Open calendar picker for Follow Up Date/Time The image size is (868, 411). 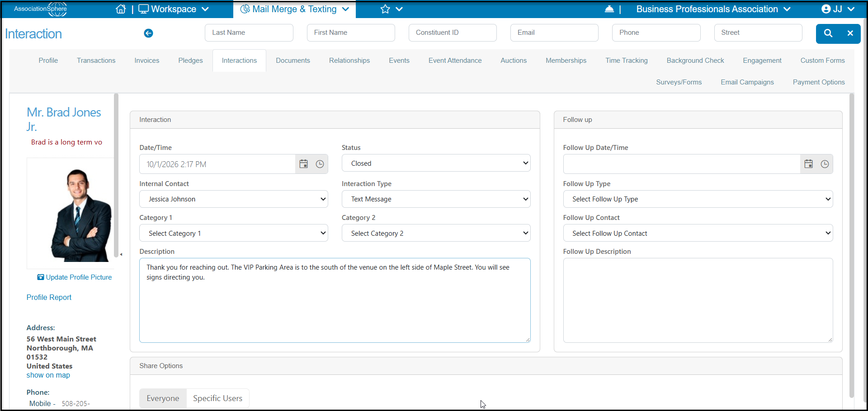[809, 164]
